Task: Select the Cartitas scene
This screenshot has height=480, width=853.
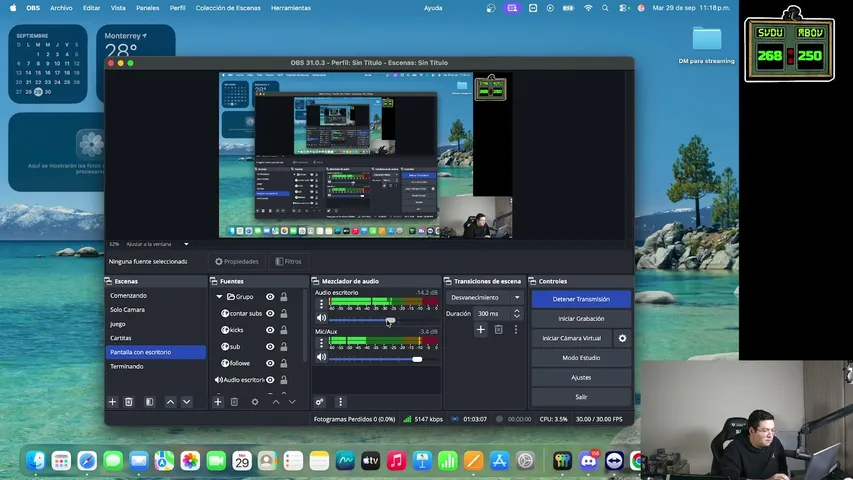Action: click(x=156, y=338)
